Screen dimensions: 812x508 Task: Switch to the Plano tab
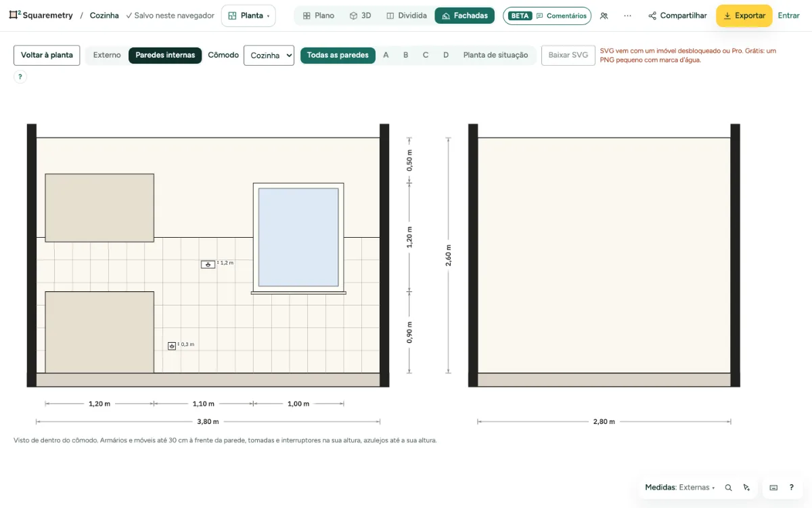click(x=318, y=16)
